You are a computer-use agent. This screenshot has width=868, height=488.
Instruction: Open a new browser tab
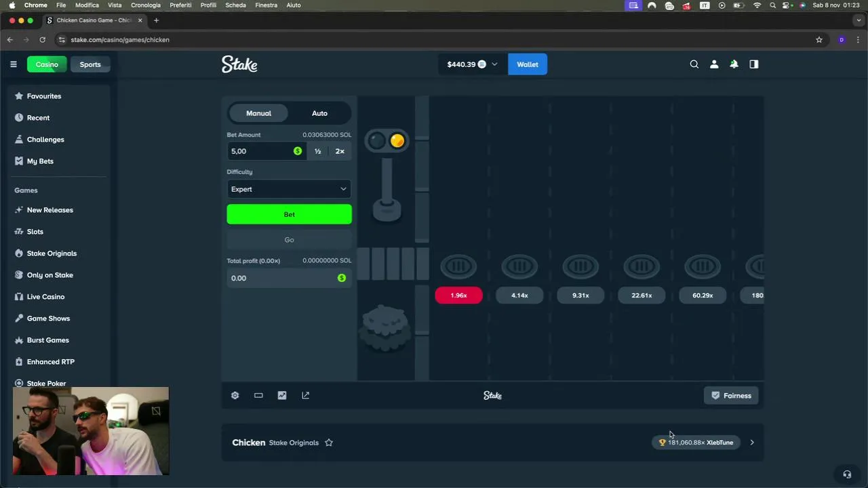coord(156,20)
